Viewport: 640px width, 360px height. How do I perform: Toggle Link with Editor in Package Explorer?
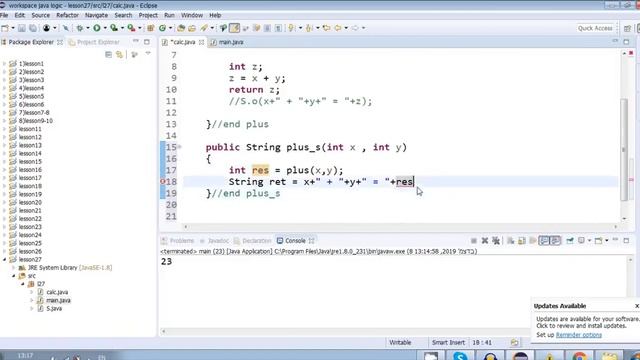point(120,55)
